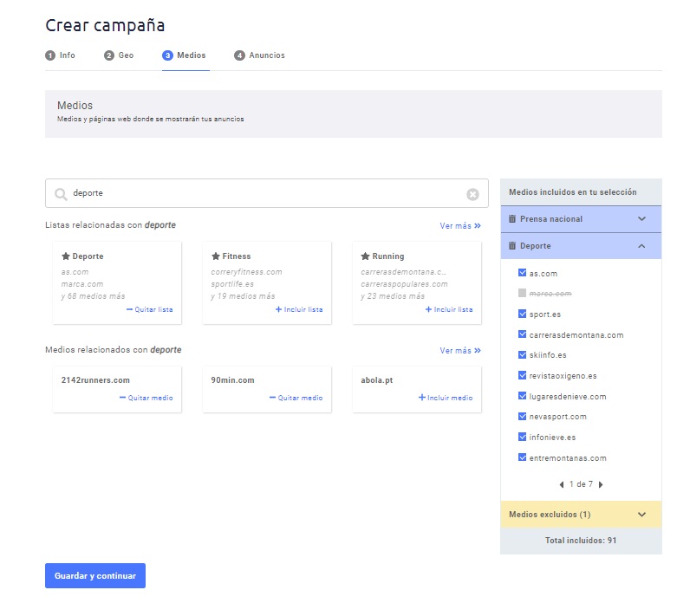Image resolution: width=690 pixels, height=616 pixels.
Task: Uncheck the as.com checkbox
Action: (x=522, y=274)
